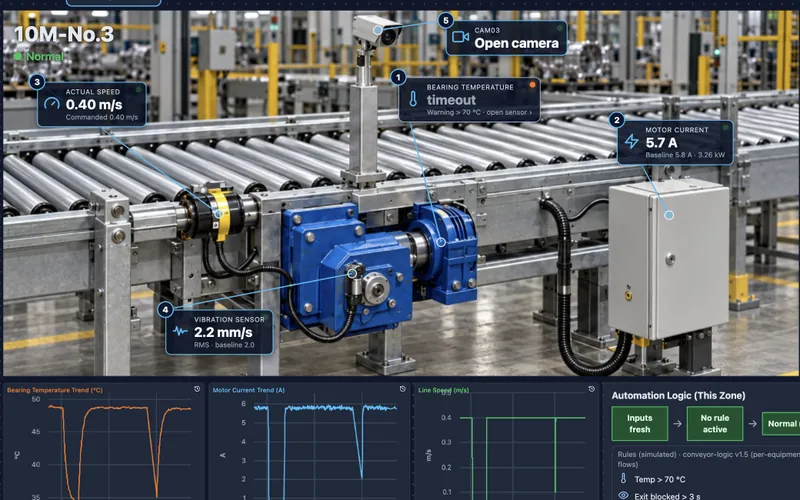The height and width of the screenshot is (500, 800).
Task: Click the 'Bearing Temperature Trend (°C)' chart title
Action: (x=55, y=390)
